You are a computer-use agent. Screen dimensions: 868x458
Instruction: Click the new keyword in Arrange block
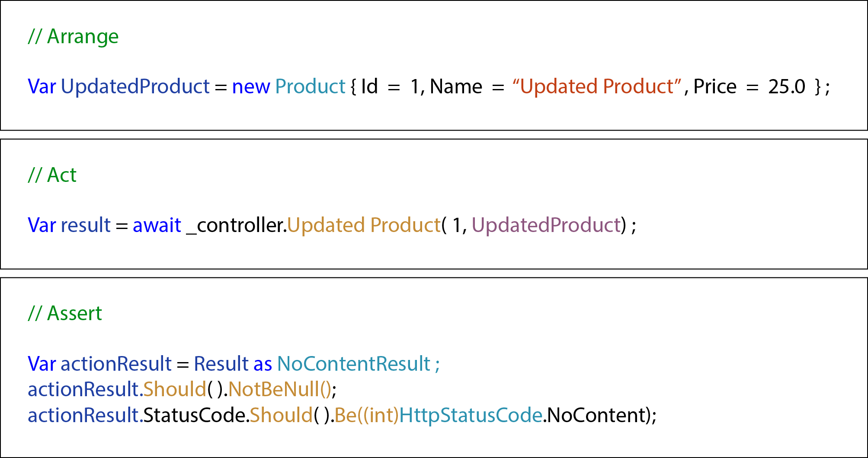[251, 87]
